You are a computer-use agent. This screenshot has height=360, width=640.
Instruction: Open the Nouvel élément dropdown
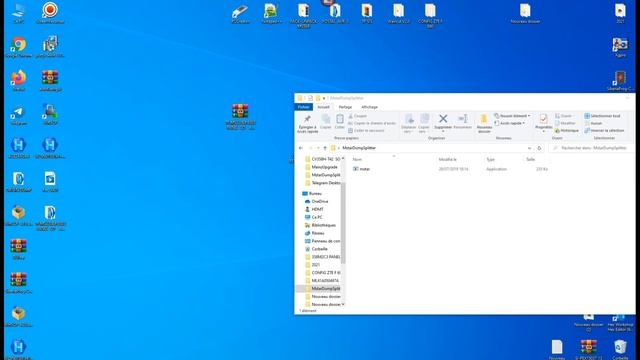pyautogui.click(x=512, y=116)
